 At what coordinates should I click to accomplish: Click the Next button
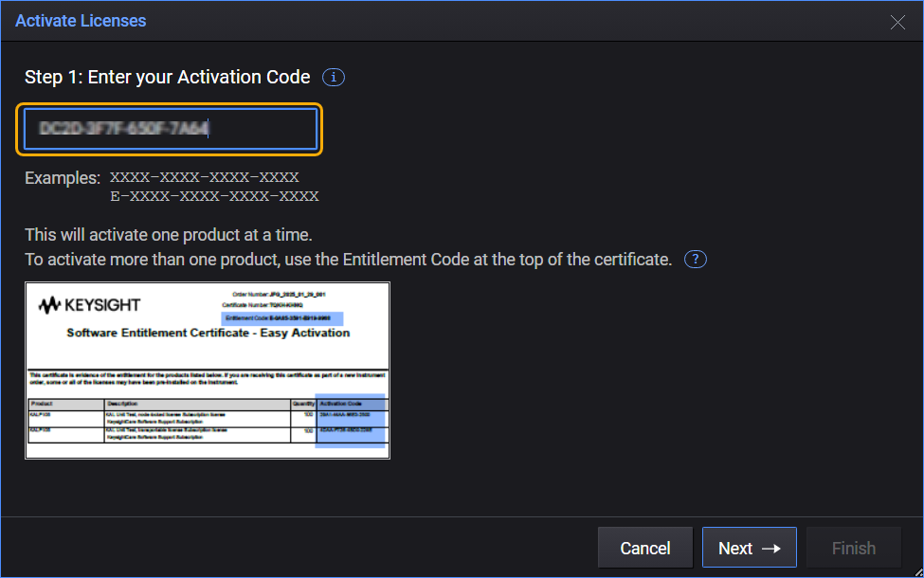749,548
